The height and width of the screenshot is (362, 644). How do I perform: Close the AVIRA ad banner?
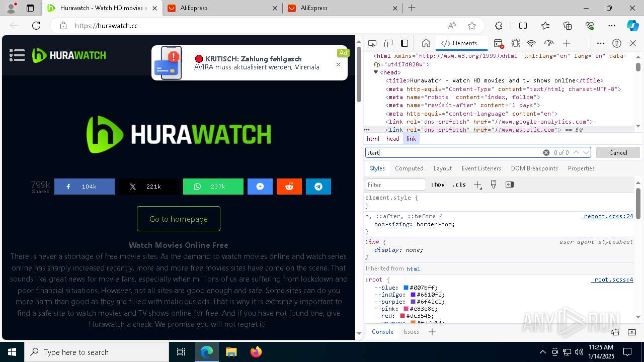(338, 64)
